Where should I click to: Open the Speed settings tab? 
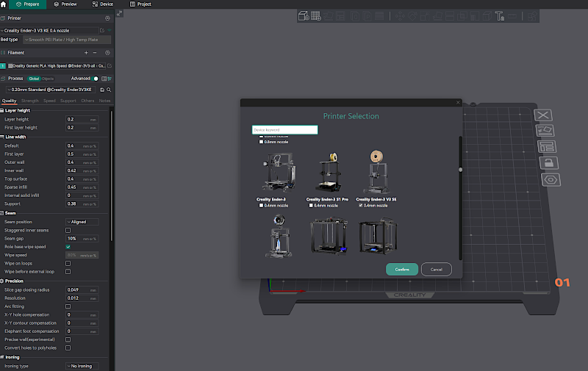pyautogui.click(x=49, y=101)
